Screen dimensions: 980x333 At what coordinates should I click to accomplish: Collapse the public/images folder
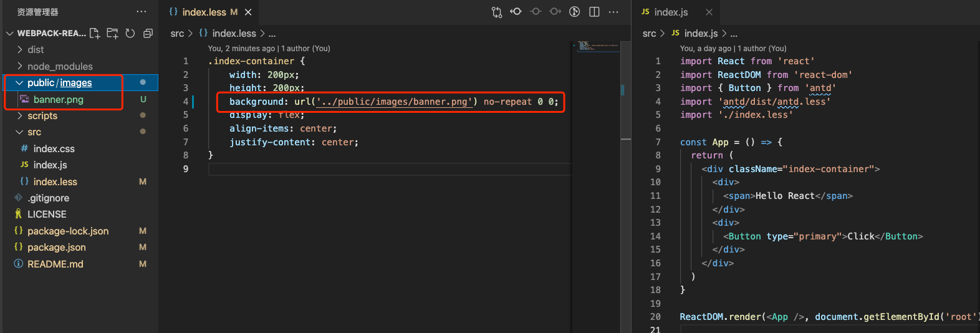[59, 82]
